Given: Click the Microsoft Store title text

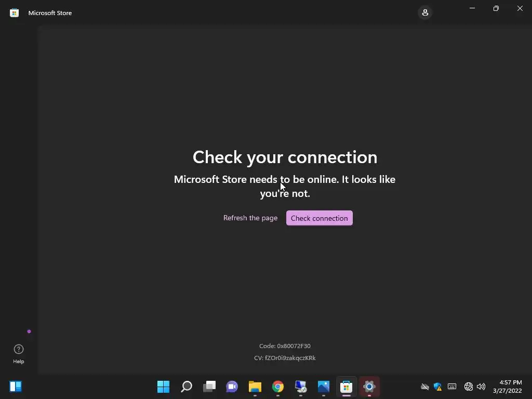Looking at the screenshot, I should [50, 13].
